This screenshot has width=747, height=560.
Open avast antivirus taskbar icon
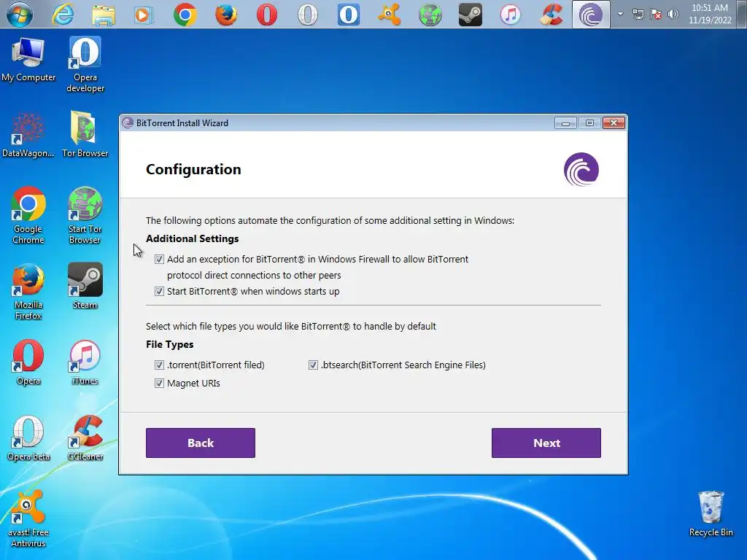coord(390,15)
